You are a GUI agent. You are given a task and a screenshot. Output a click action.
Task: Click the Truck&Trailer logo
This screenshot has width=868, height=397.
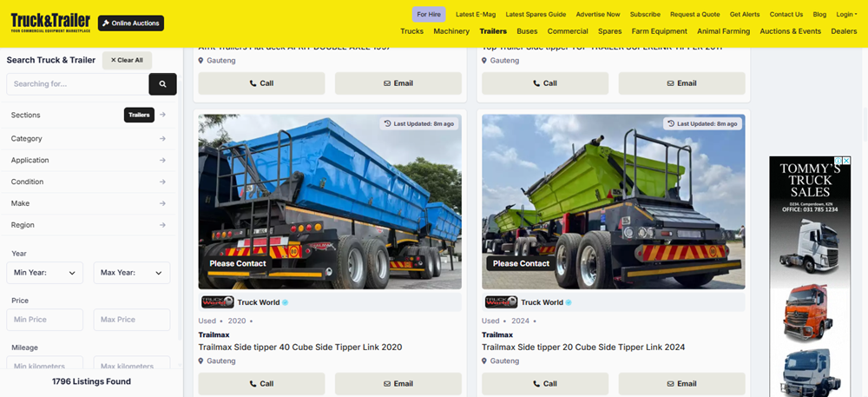50,23
